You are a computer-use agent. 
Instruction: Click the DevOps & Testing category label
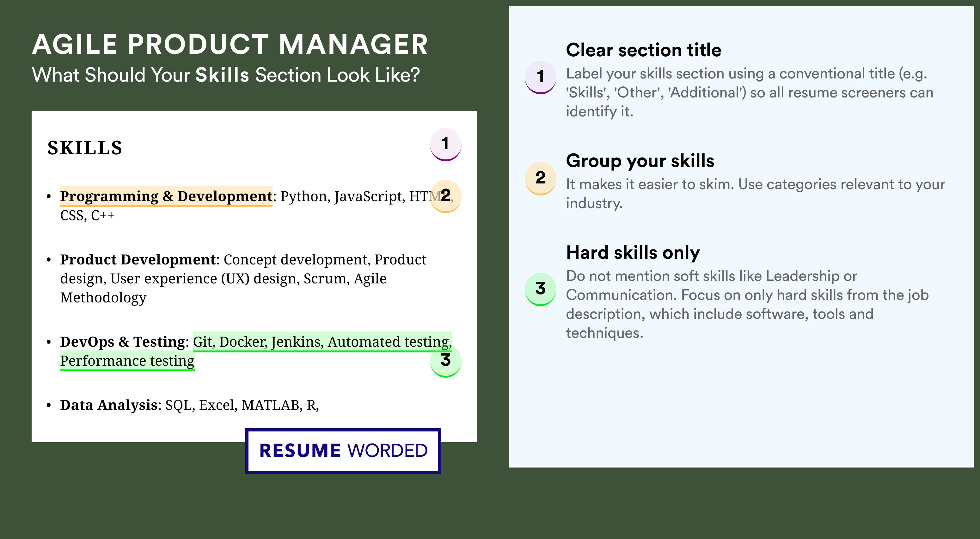(123, 341)
